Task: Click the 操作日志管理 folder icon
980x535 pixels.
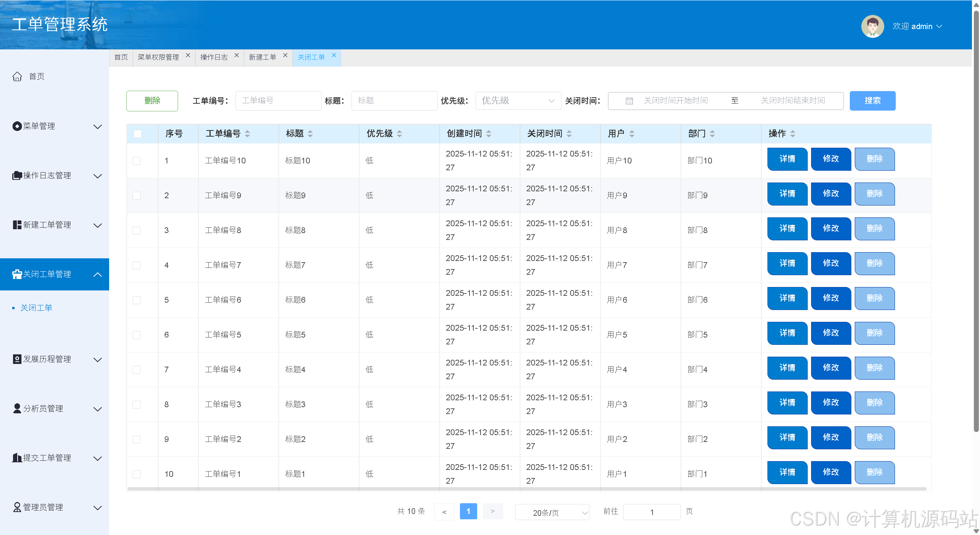Action: [17, 176]
